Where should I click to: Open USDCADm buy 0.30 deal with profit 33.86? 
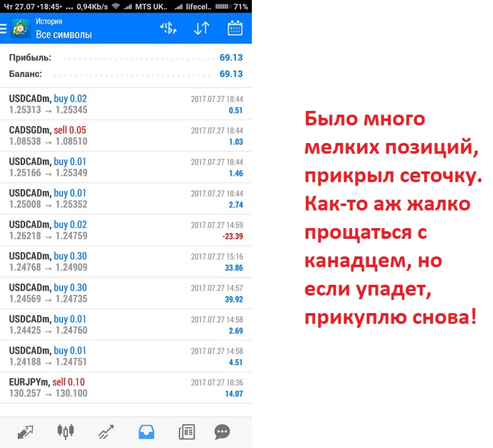tap(126, 261)
